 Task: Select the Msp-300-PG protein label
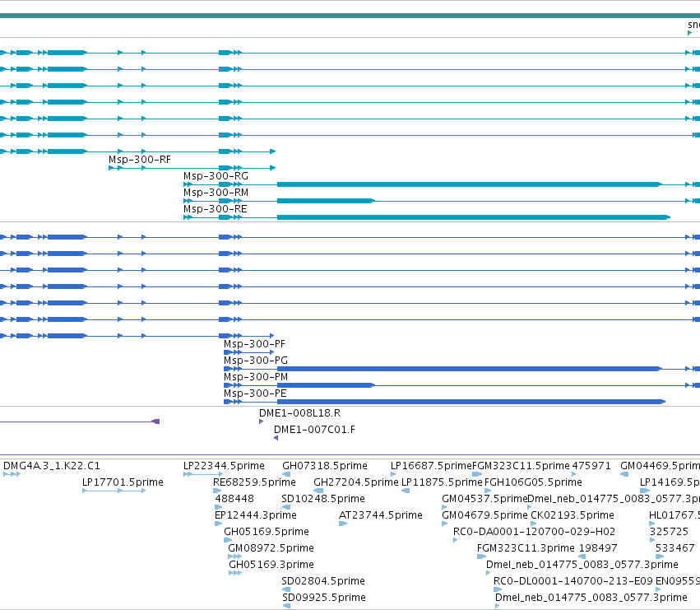[256, 361]
